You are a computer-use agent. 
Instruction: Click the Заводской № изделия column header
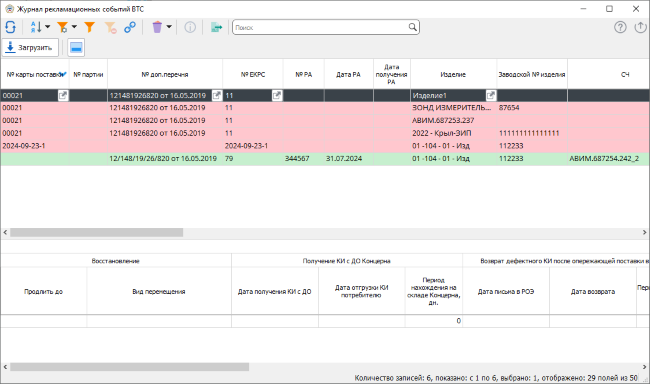tap(532, 75)
